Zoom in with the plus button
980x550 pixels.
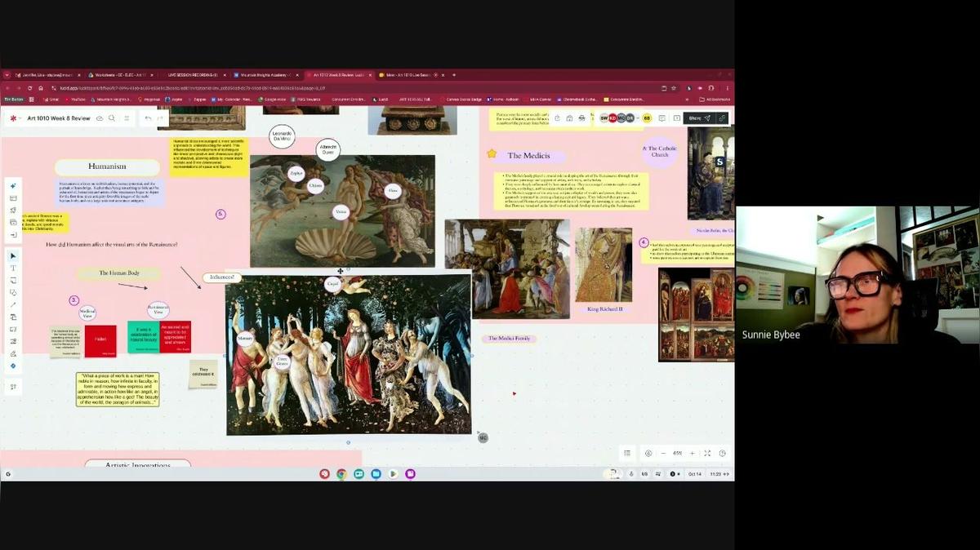pyautogui.click(x=692, y=453)
